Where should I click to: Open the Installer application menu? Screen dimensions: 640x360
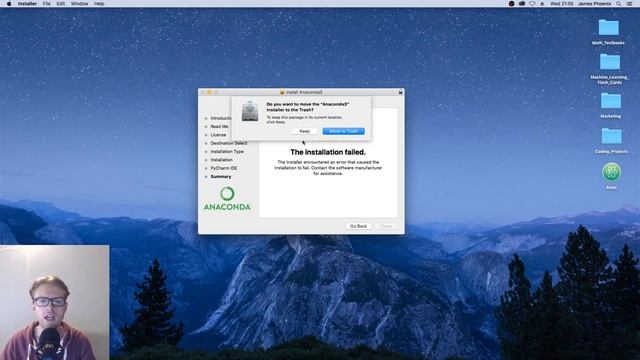point(27,4)
